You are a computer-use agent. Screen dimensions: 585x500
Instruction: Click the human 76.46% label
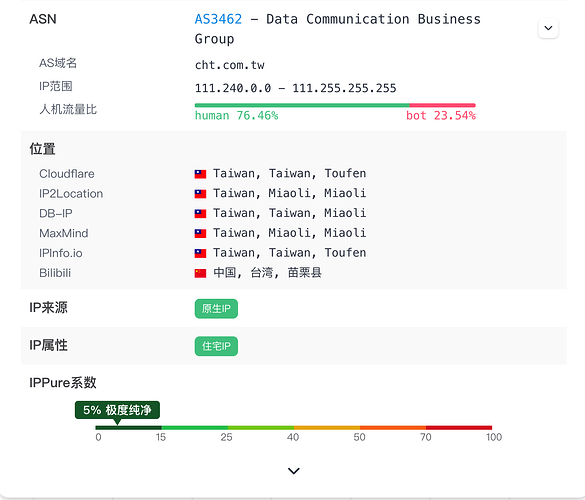[x=237, y=116]
